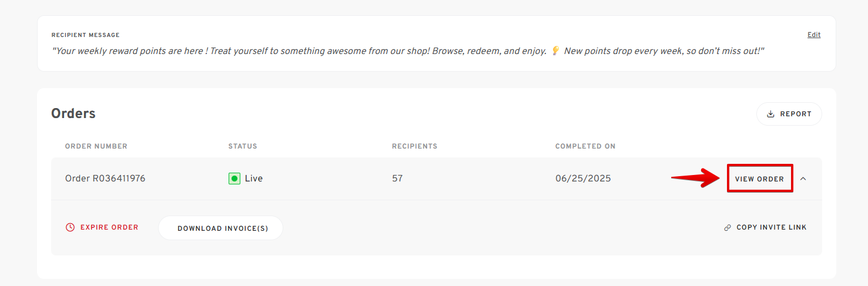The image size is (868, 286).
Task: Click the Recipients column header
Action: point(415,146)
